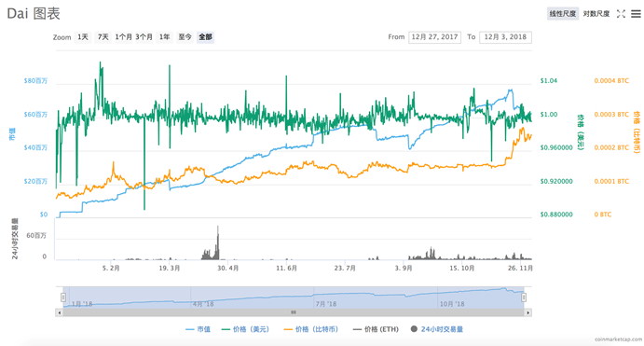Image resolution: width=644 pixels, height=346 pixels.
Task: Set zoom to 1年 (1 year)
Action: point(165,37)
